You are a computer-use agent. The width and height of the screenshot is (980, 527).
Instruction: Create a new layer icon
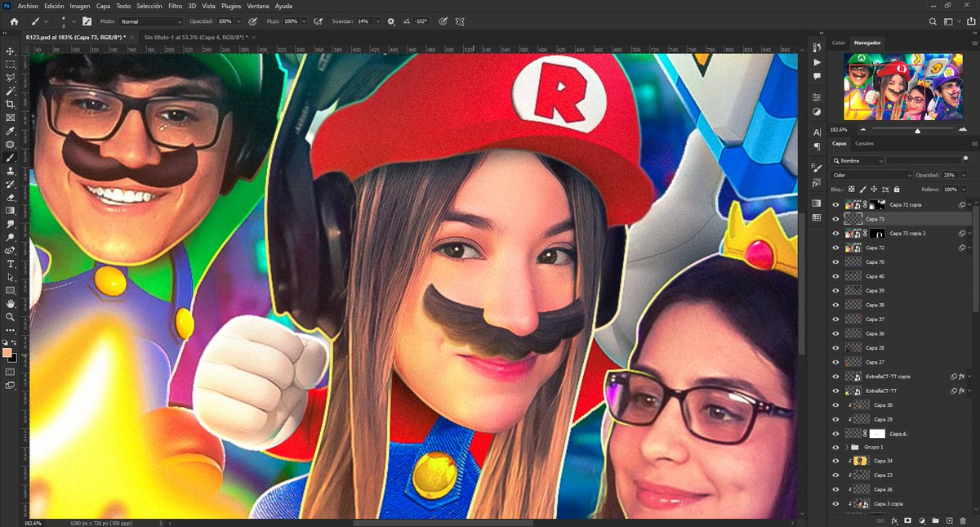(x=949, y=520)
